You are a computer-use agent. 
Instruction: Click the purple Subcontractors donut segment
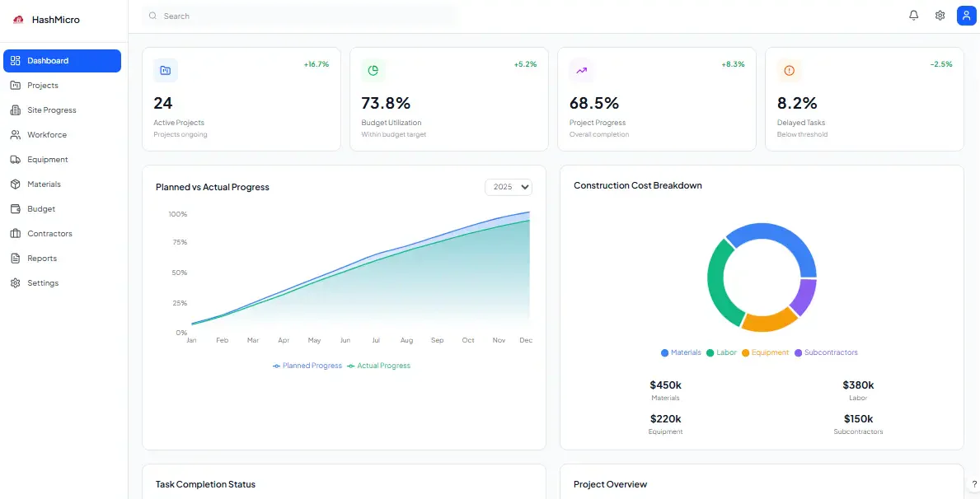point(805,297)
